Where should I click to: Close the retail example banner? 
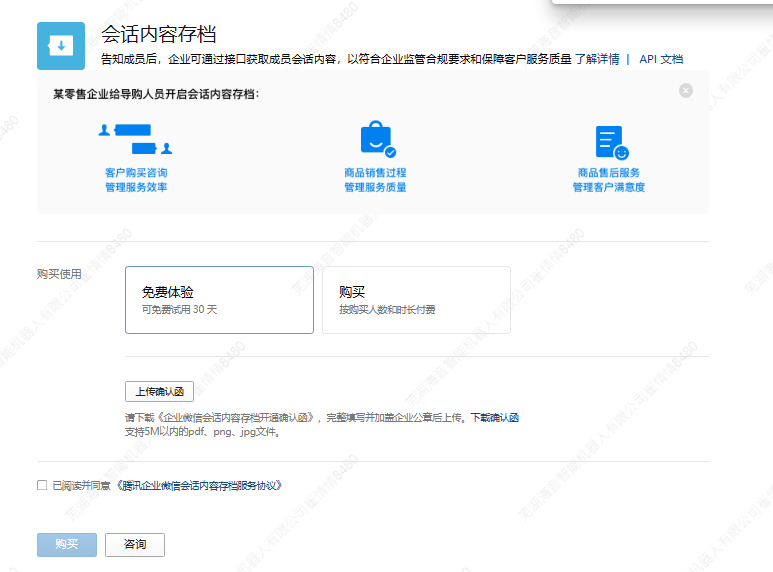tap(685, 91)
